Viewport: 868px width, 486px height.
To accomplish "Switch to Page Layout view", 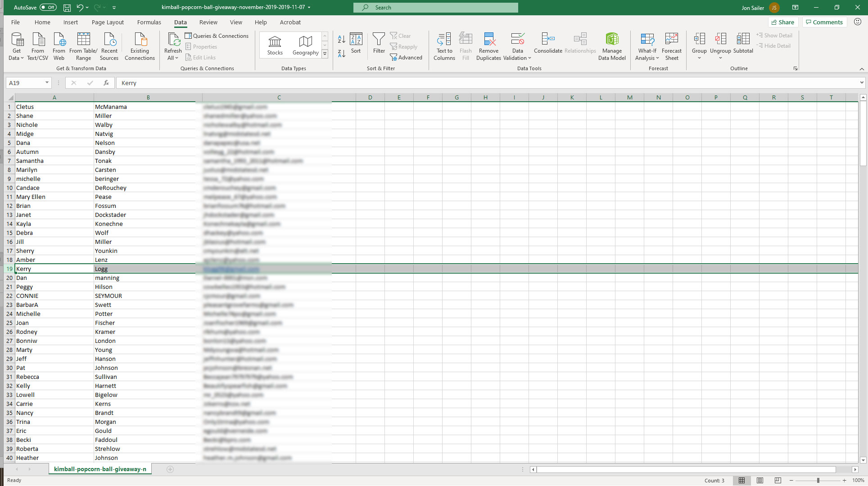I will coord(760,481).
